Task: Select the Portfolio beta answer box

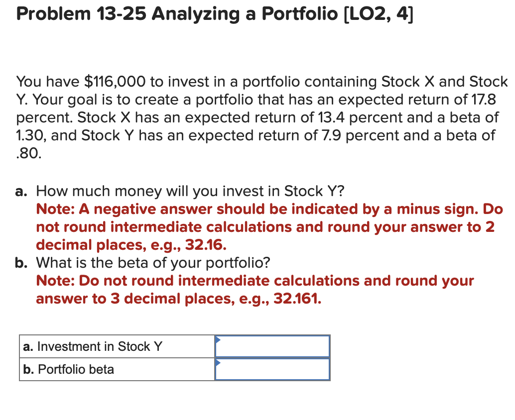Action: pyautogui.click(x=272, y=369)
